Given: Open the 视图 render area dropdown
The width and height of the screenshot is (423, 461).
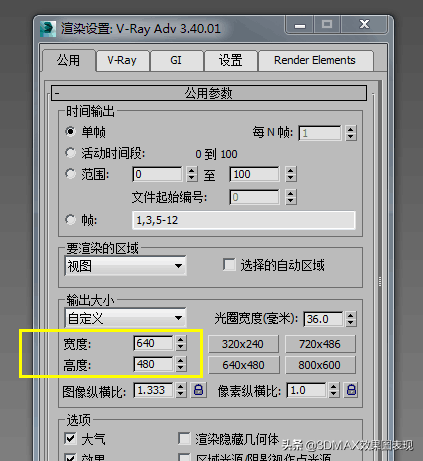Looking at the screenshot, I should point(125,266).
